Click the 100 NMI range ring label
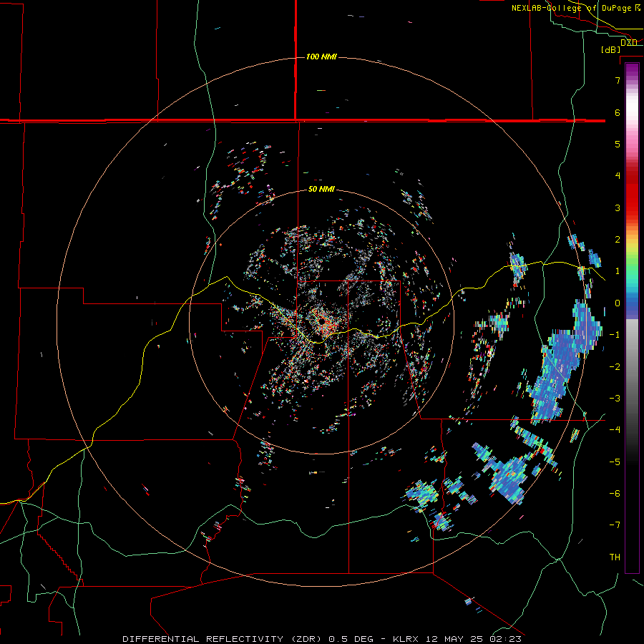The image size is (644, 644). (321, 57)
